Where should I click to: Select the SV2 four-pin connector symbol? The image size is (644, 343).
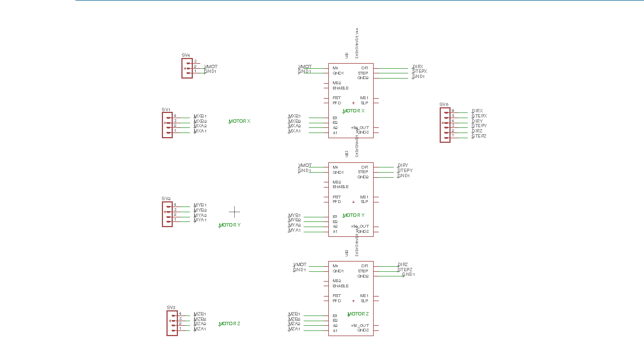[167, 214]
